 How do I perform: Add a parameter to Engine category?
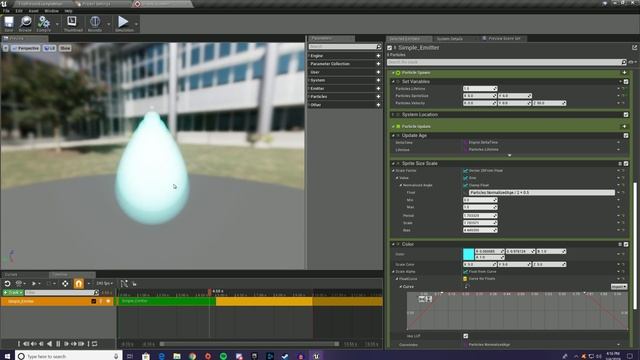[378, 56]
